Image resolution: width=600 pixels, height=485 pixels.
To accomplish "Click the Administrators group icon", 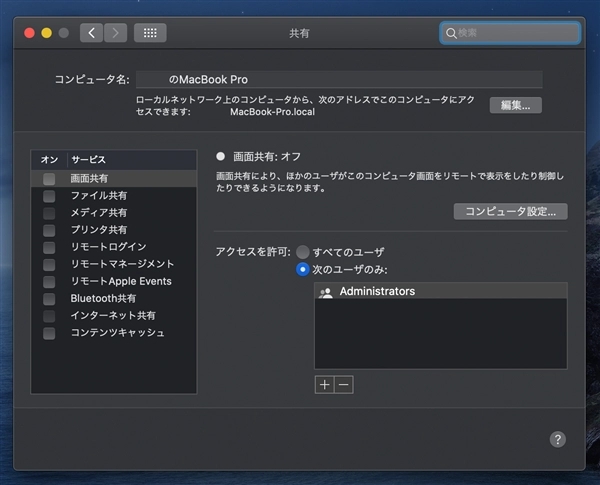I will click(326, 292).
